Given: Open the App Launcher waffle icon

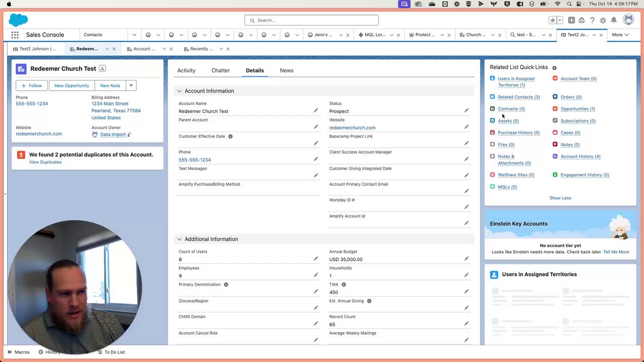Looking at the screenshot, I should (x=15, y=35).
